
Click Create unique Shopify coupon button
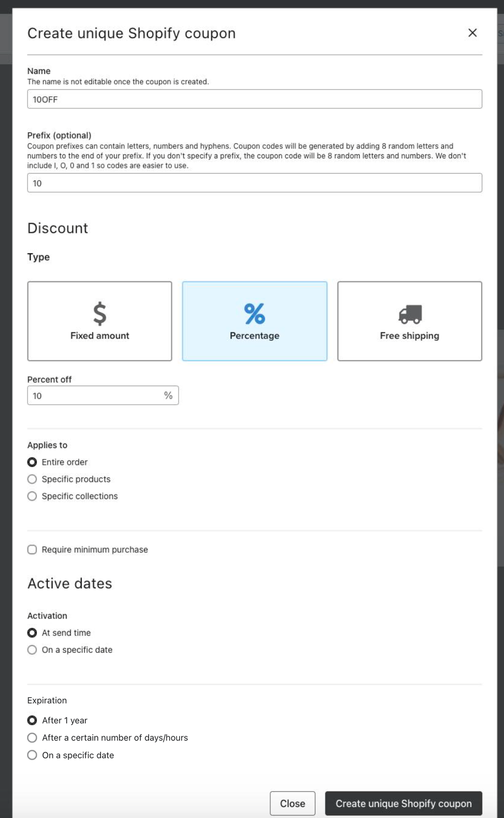tap(403, 803)
